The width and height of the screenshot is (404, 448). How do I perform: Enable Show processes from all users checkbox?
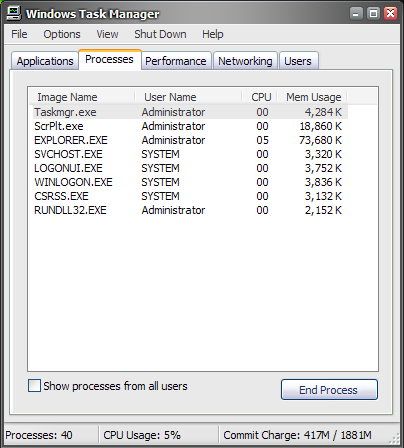34,386
